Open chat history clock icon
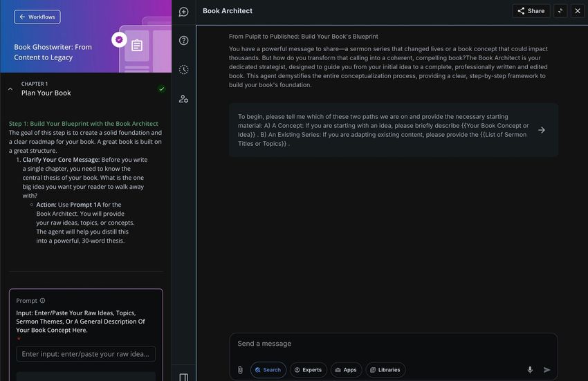The height and width of the screenshot is (381, 588). pos(184,70)
